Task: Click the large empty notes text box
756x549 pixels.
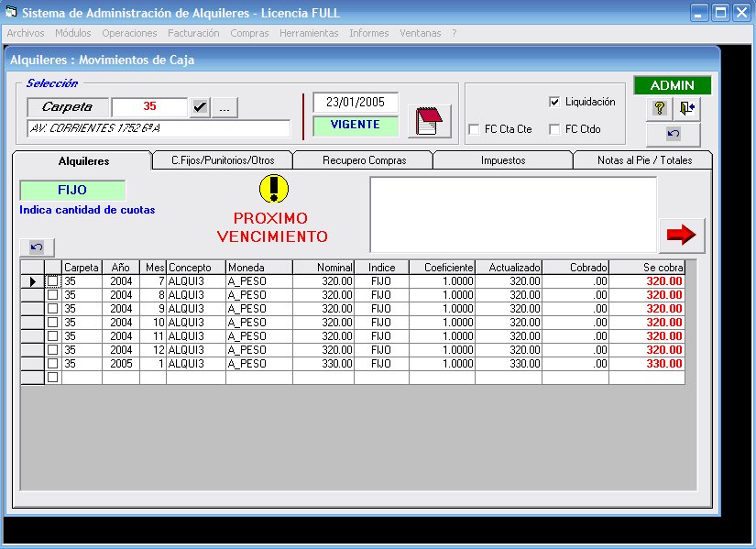Action: (513, 214)
